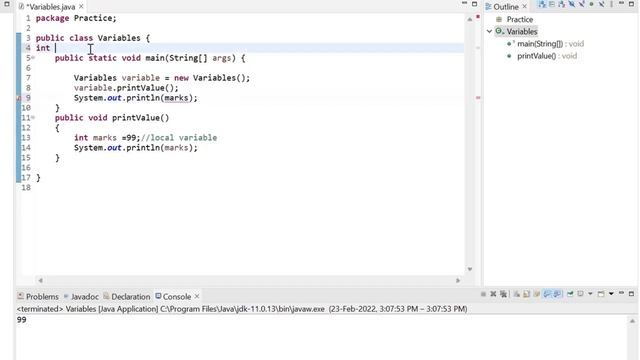Click the editor horizontal scrollbar left arrow
This screenshot has height=360, width=640.
coord(40,280)
